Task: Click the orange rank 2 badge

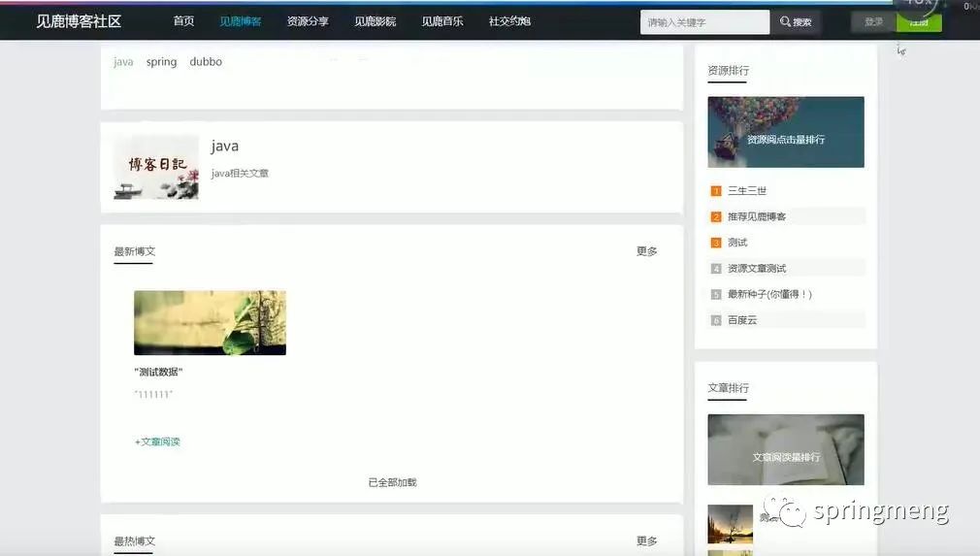Action: (716, 216)
